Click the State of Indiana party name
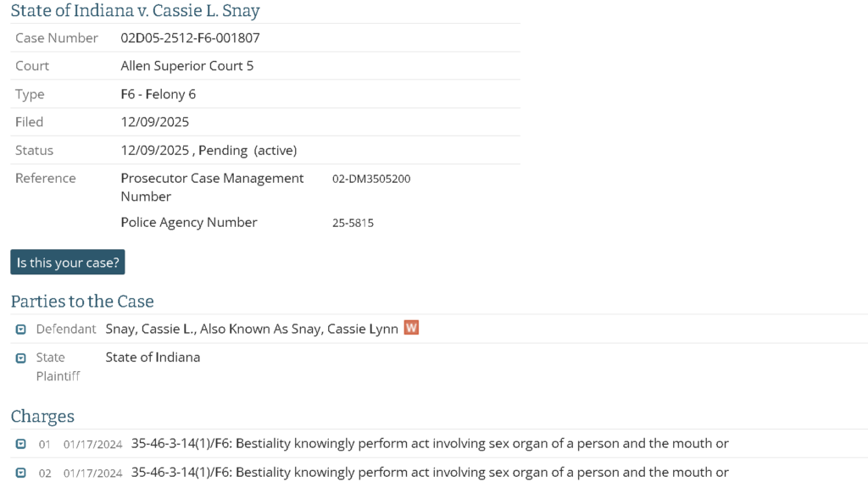868x504 pixels. coord(153,357)
